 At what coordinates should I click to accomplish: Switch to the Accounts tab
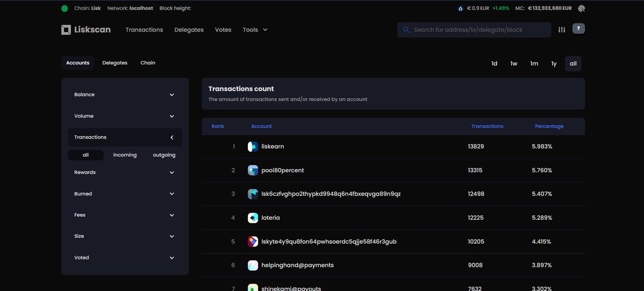(78, 63)
